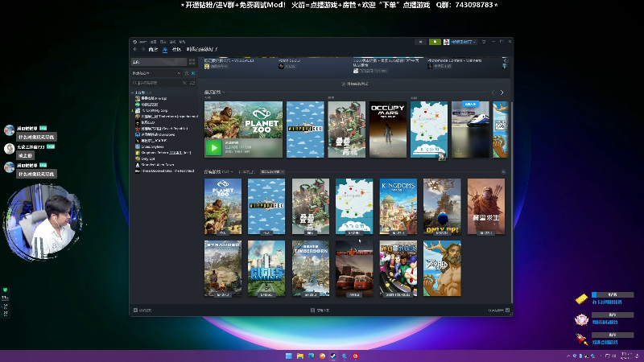Click Add a Game at bottom left
Image resolution: width=644 pixels, height=362 pixels.
pyautogui.click(x=142, y=311)
